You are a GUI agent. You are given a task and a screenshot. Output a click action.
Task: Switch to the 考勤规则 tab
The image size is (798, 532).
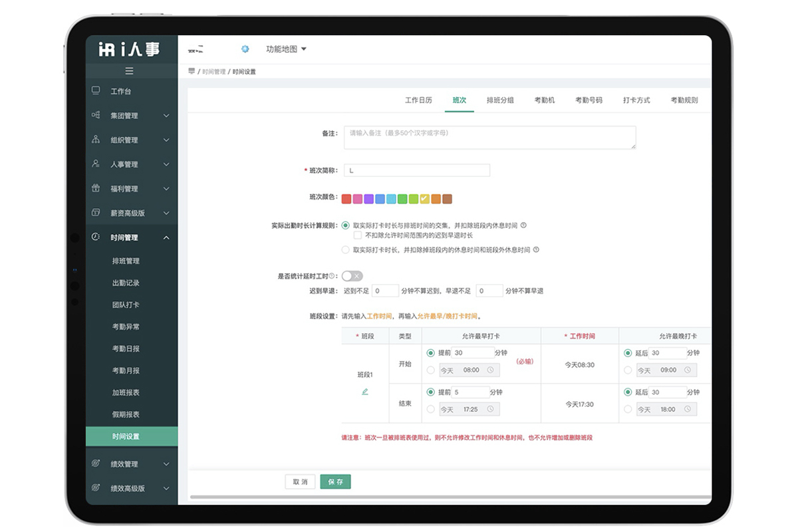pyautogui.click(x=684, y=100)
